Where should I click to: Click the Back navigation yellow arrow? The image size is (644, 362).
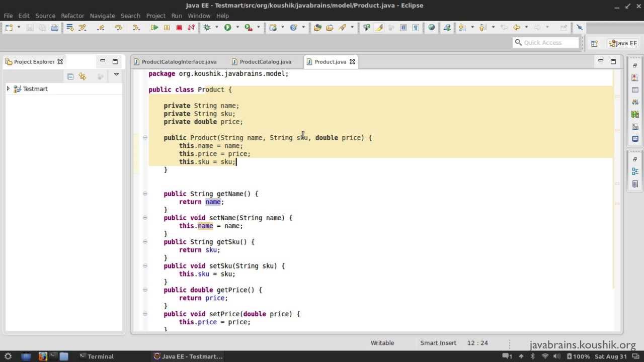[x=517, y=28]
